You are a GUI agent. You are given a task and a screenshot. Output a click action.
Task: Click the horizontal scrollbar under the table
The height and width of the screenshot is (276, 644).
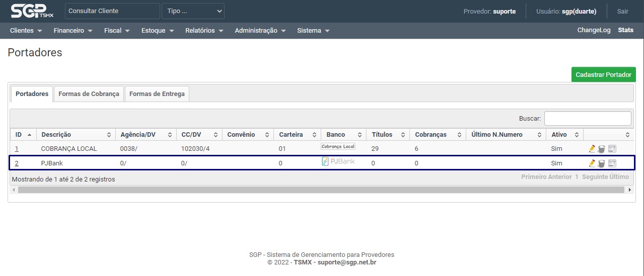321,190
